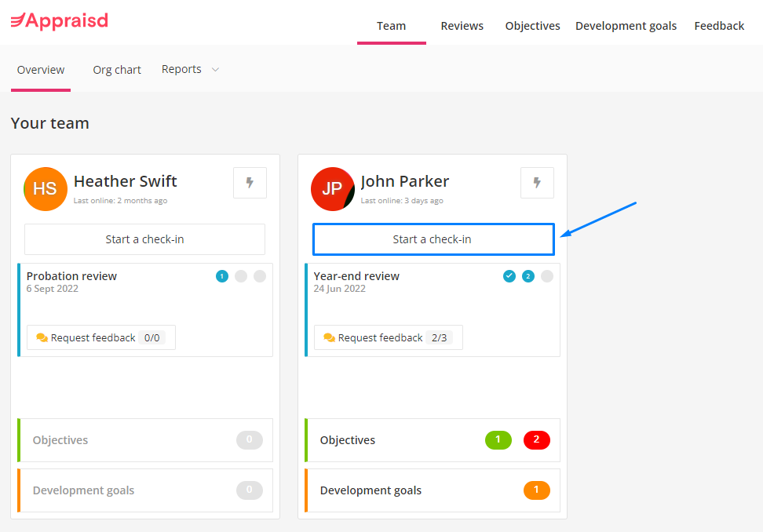Open the Reports sub-menu
763x532 pixels.
click(x=190, y=70)
